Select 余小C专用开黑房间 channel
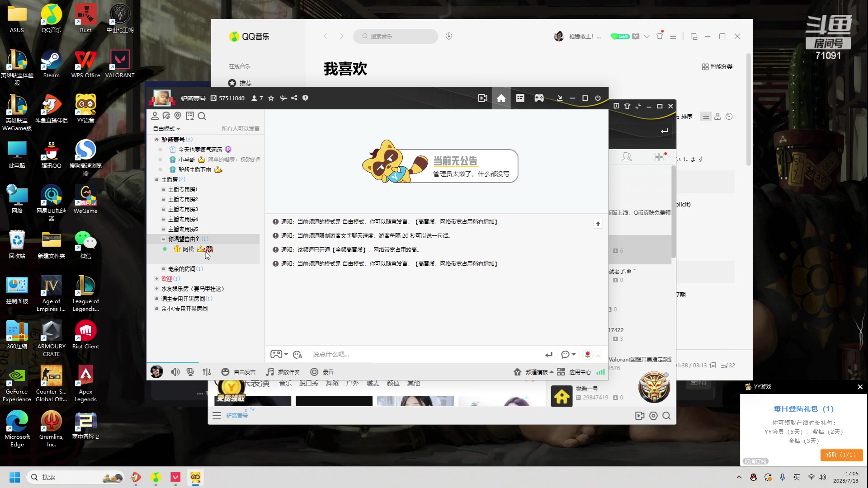Viewport: 868px width, 488px height. pyautogui.click(x=184, y=309)
